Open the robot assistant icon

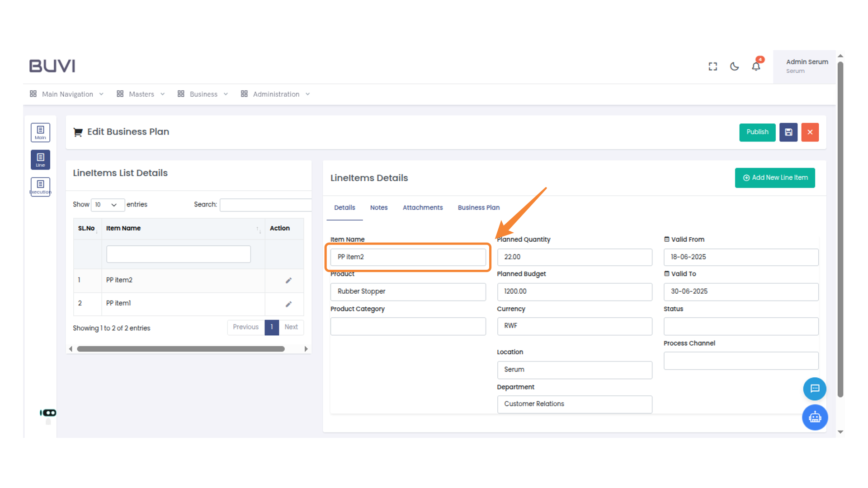[815, 417]
